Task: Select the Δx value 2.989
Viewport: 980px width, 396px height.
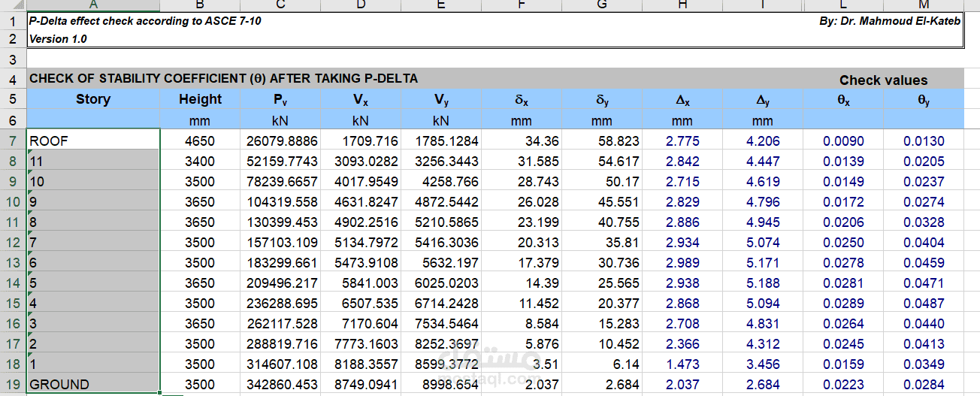Action: (x=682, y=263)
